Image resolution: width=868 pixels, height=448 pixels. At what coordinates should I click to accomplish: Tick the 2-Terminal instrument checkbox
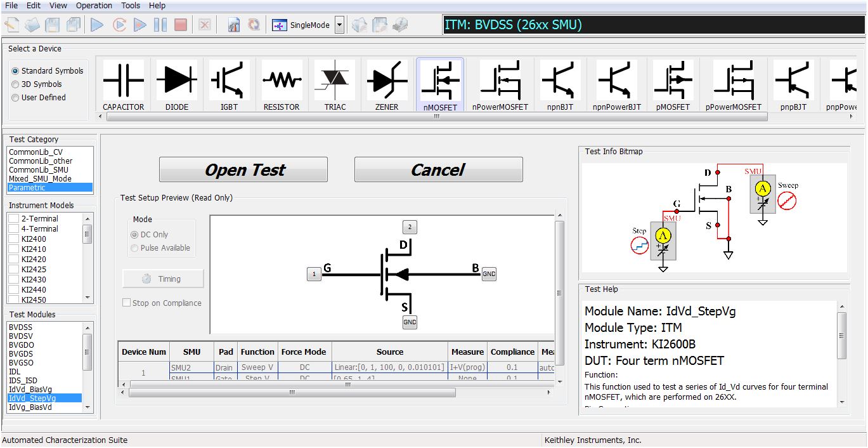(13, 219)
